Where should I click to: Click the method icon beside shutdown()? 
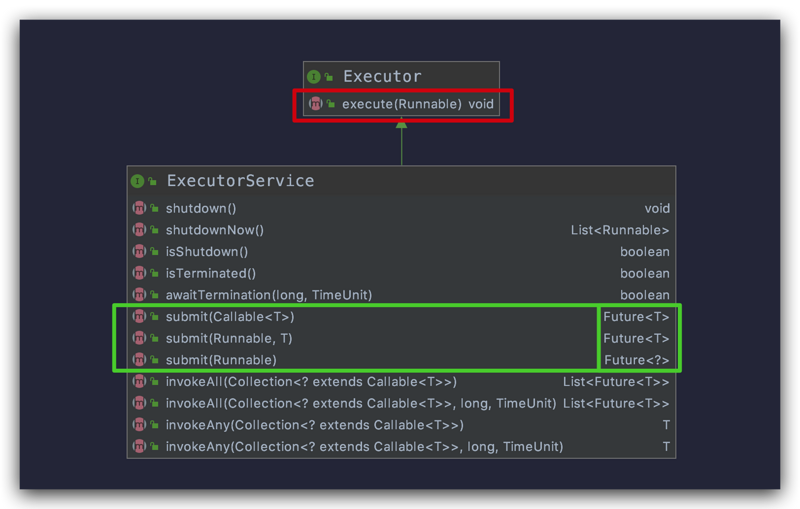(139, 208)
